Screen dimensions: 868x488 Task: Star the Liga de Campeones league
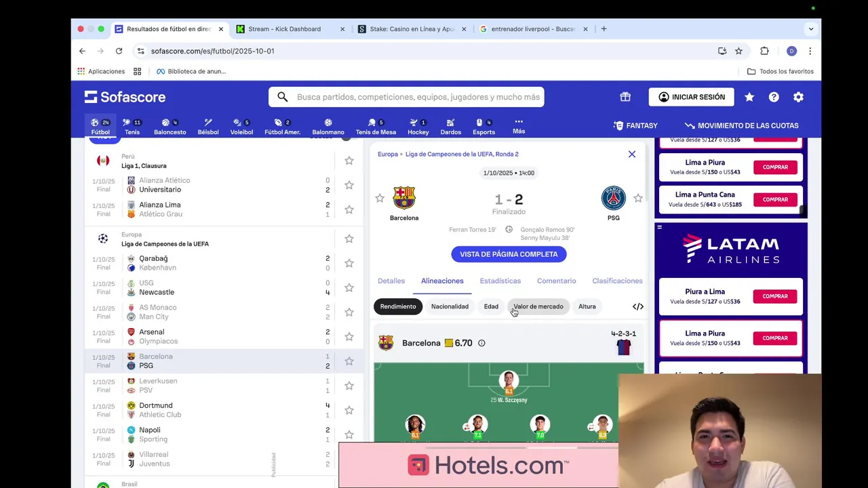tap(349, 239)
